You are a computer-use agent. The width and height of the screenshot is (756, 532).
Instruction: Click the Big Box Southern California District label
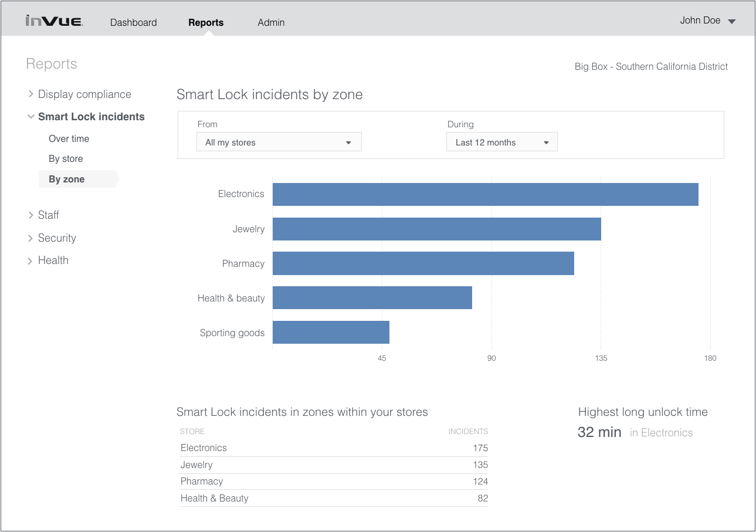tap(651, 67)
